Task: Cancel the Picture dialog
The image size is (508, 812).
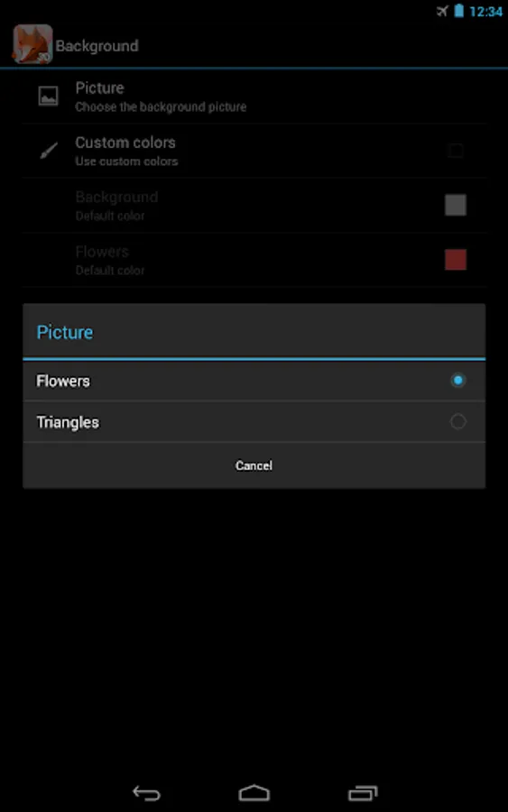Action: point(254,466)
